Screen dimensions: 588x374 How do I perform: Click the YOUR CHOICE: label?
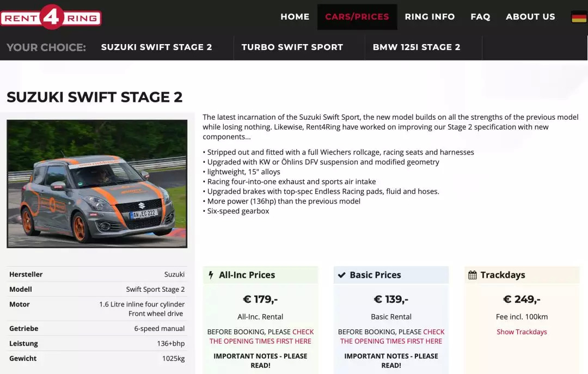46,47
